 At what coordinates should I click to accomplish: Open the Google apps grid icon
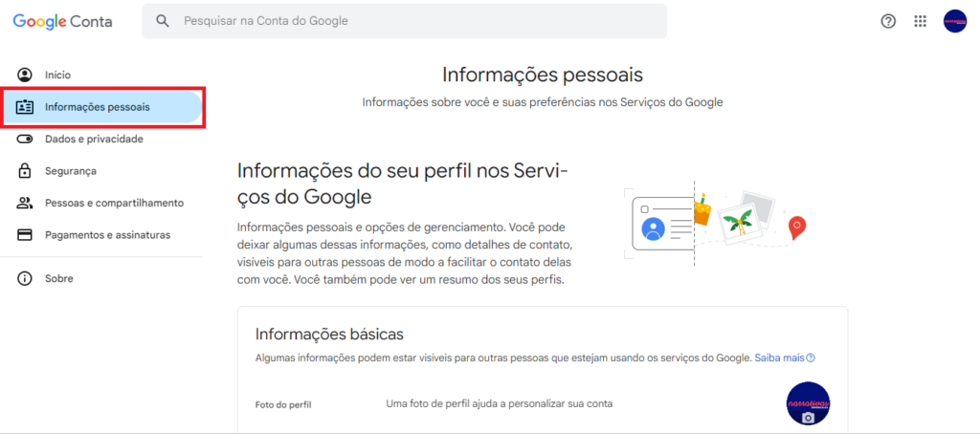point(920,21)
